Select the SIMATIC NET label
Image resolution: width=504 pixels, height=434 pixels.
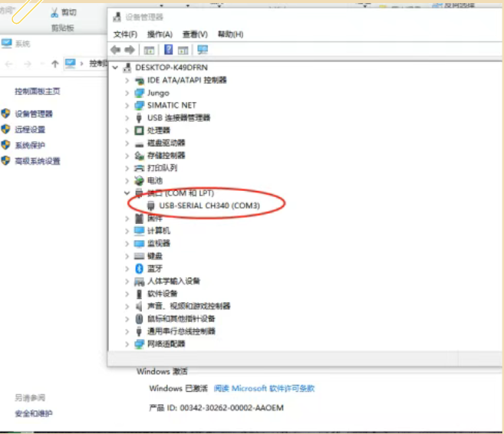(x=172, y=105)
